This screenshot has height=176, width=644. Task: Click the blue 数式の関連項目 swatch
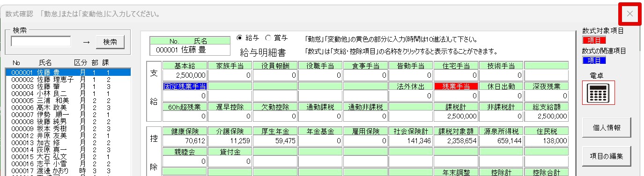pos(594,60)
